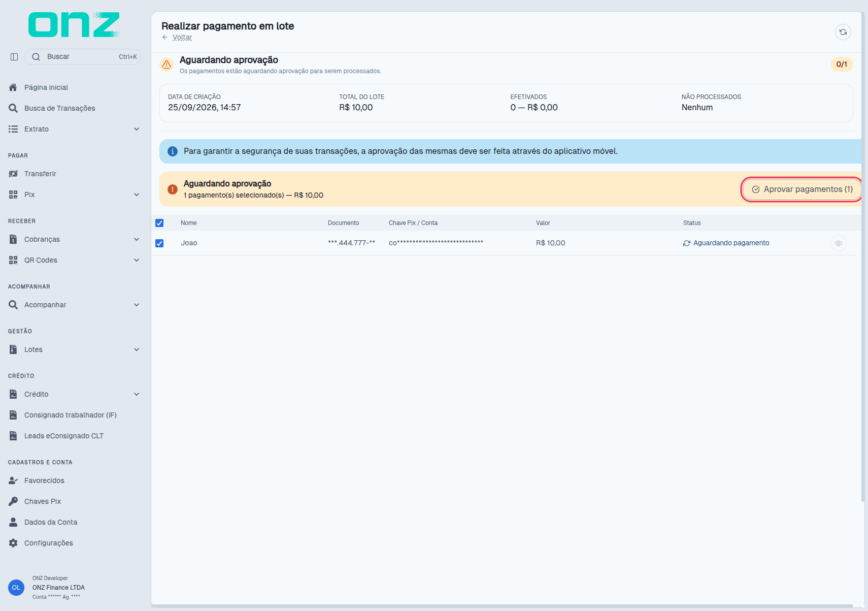Click the Página inicial home icon

click(x=13, y=87)
